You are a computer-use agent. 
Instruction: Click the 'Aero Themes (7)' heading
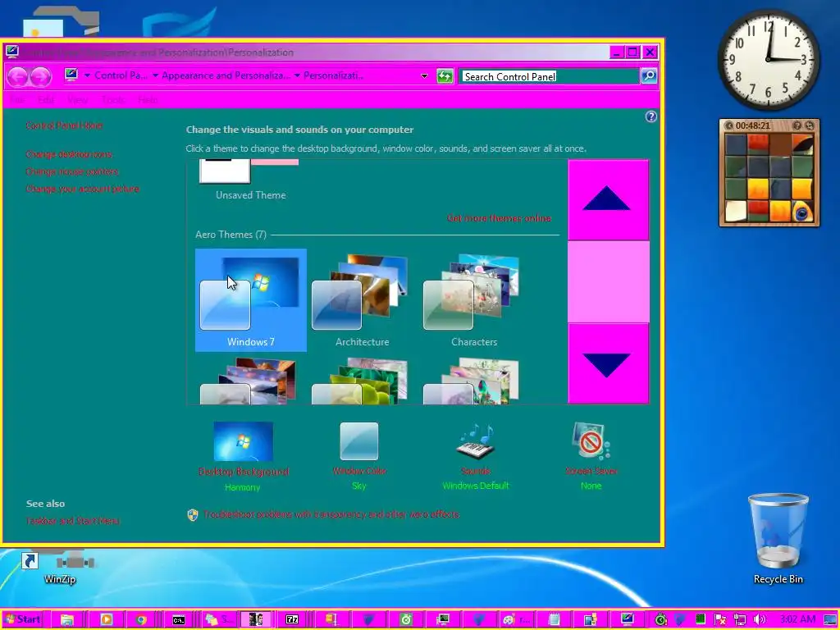[x=231, y=235]
